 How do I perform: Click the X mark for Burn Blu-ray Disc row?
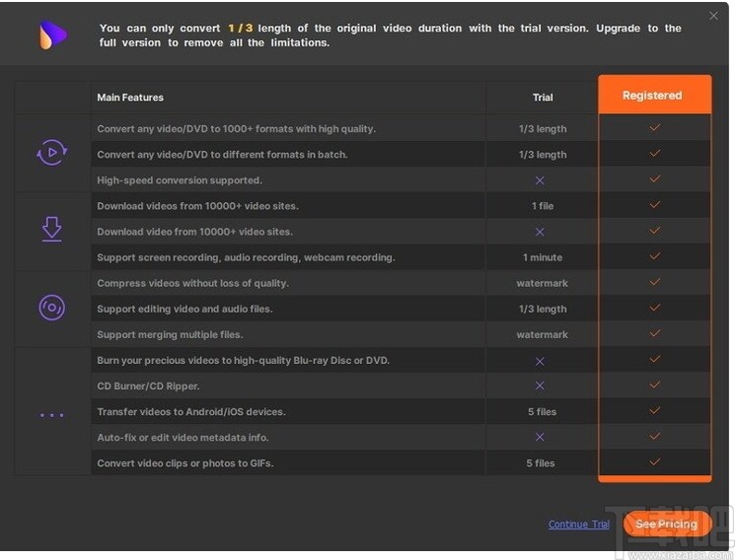click(x=540, y=361)
